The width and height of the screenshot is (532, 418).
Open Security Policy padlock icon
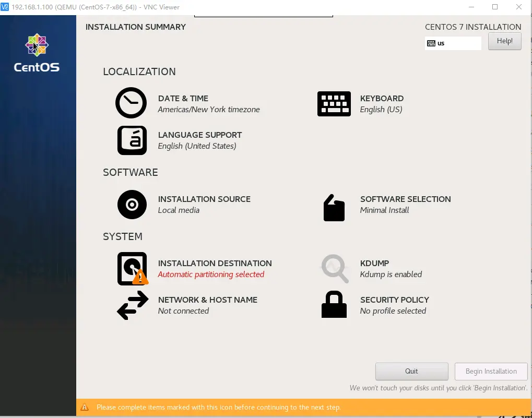click(334, 304)
